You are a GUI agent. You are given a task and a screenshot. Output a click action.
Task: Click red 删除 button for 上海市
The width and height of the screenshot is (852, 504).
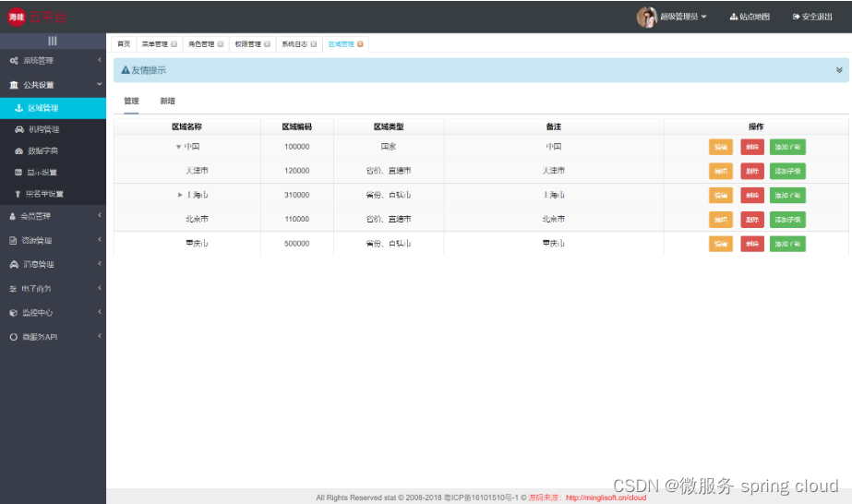(752, 196)
